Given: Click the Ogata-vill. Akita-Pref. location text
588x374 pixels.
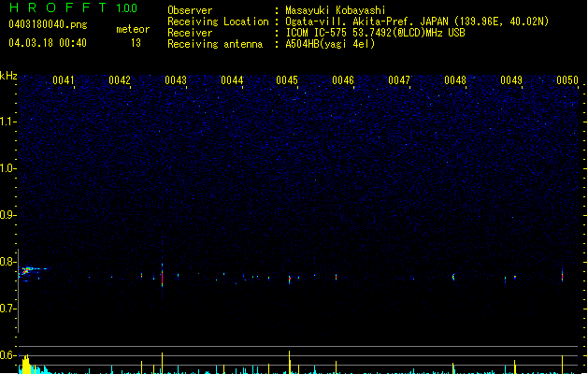Looking at the screenshot, I should click(x=417, y=22).
